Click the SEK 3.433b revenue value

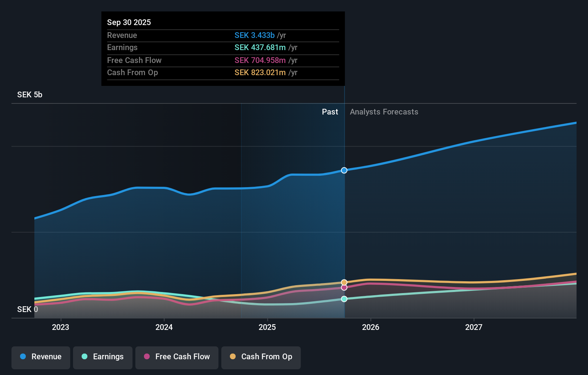tap(254, 35)
